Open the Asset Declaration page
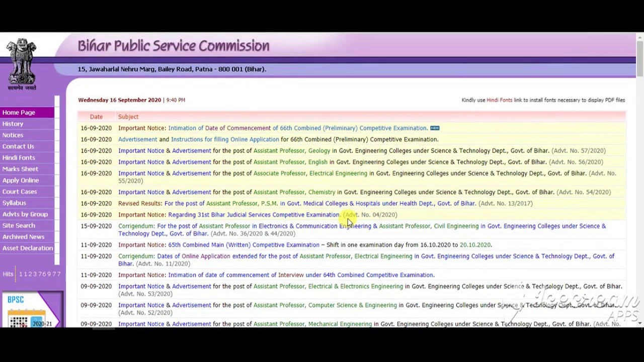The image size is (644, 362). pyautogui.click(x=28, y=248)
